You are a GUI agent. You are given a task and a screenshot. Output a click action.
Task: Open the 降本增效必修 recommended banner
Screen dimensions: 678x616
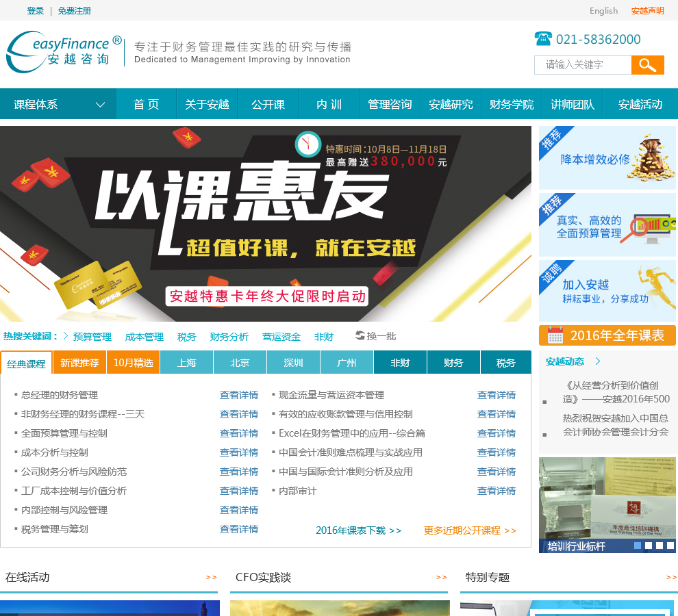pyautogui.click(x=607, y=158)
